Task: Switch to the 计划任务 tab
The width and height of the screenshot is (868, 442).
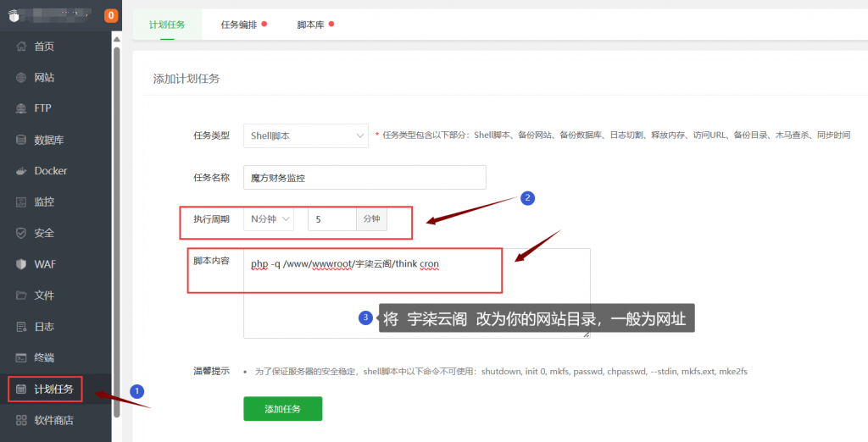Action: click(167, 25)
